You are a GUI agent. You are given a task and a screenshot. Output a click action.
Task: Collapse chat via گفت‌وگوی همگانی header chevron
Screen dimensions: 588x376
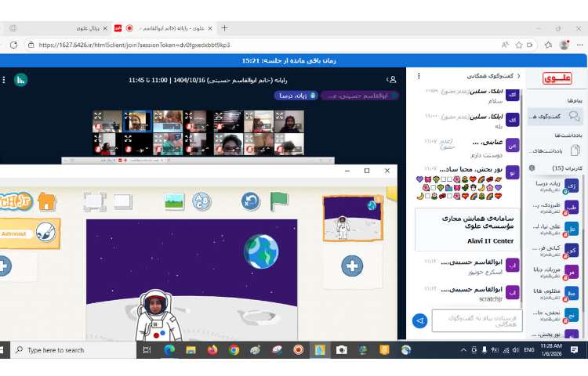coord(519,76)
